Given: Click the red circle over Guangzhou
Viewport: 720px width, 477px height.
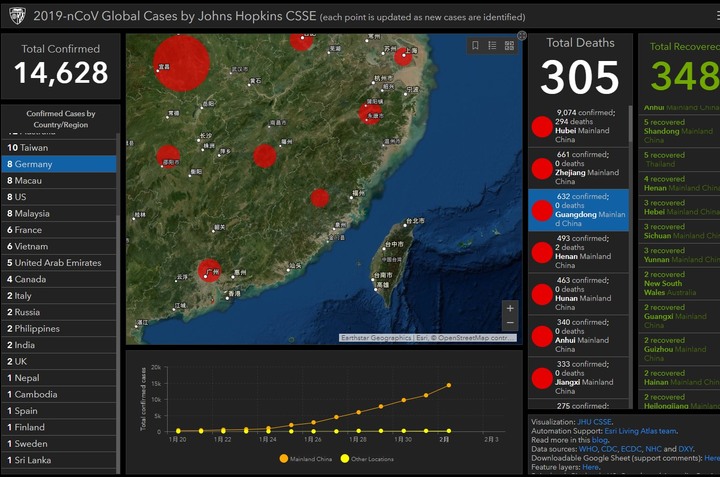Looking at the screenshot, I should (209, 270).
